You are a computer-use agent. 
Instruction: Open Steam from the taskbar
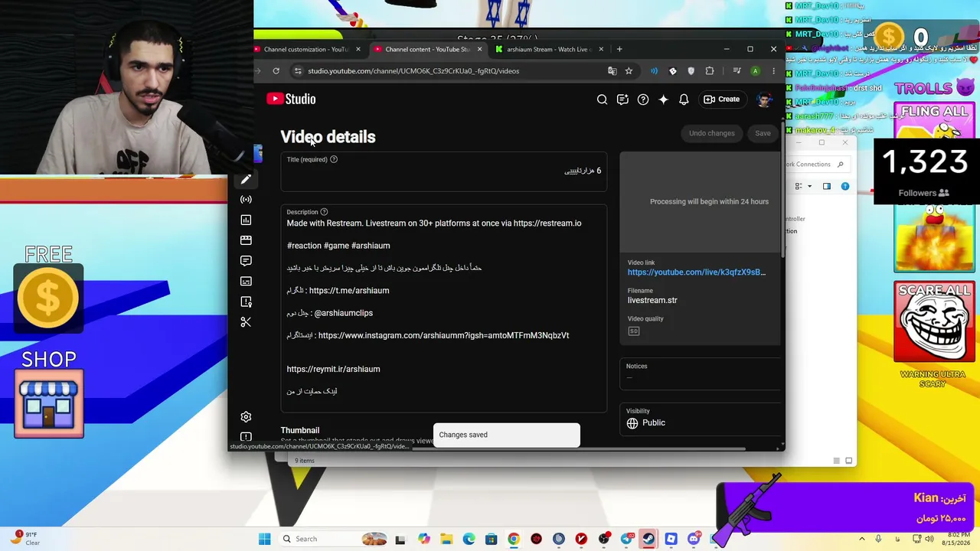point(648,539)
